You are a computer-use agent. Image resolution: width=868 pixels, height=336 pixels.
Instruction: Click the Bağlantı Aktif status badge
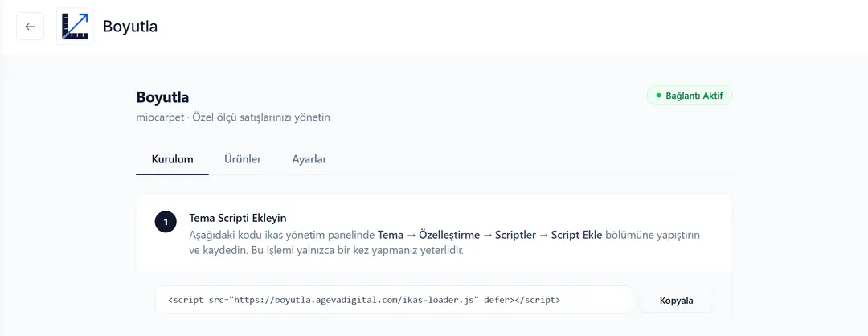(x=690, y=96)
